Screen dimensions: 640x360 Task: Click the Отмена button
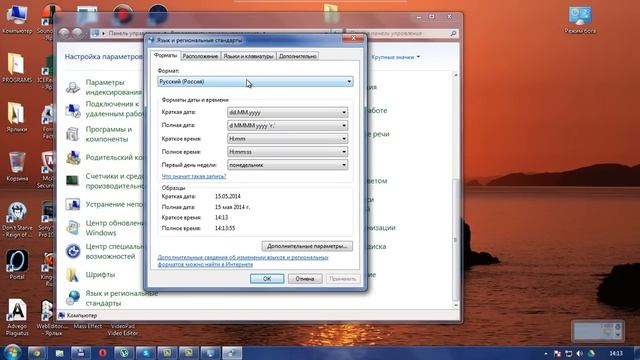point(305,279)
